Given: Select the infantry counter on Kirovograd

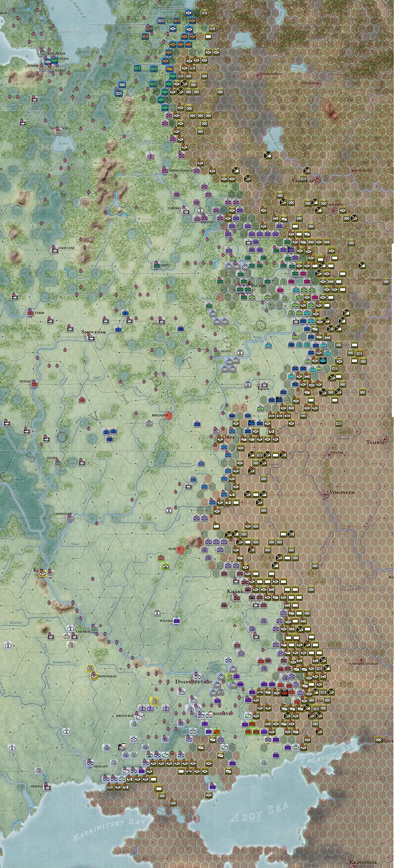Looking at the screenshot, I should 94,676.
